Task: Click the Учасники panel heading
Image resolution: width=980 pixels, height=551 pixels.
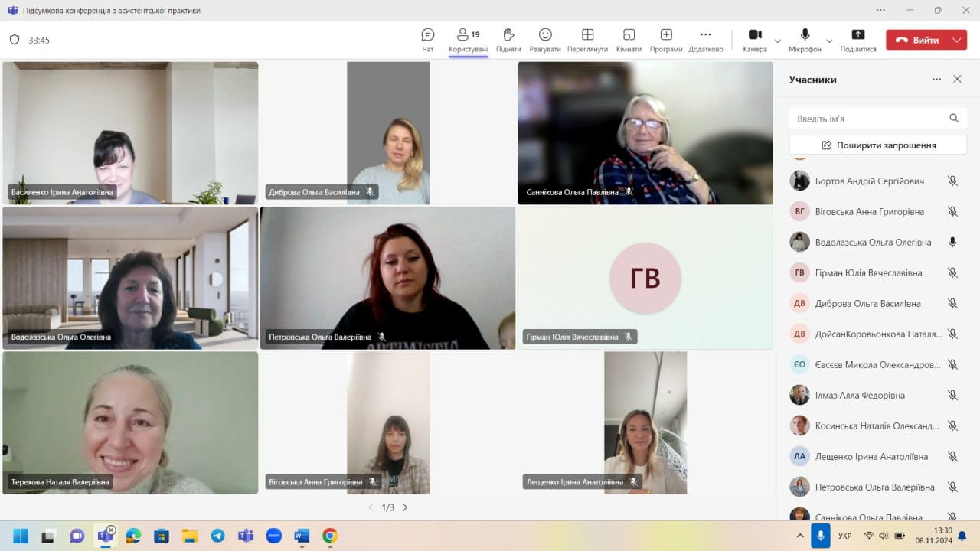Action: (x=812, y=80)
